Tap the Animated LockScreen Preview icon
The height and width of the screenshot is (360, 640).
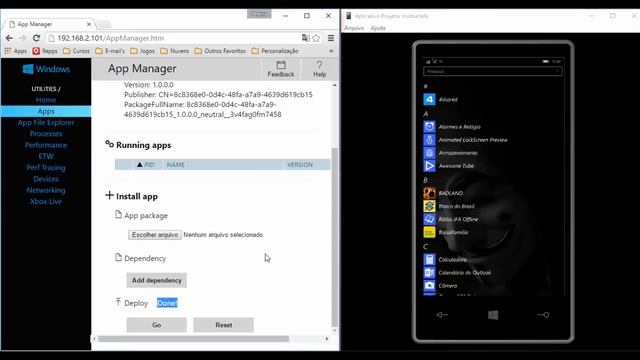point(429,140)
